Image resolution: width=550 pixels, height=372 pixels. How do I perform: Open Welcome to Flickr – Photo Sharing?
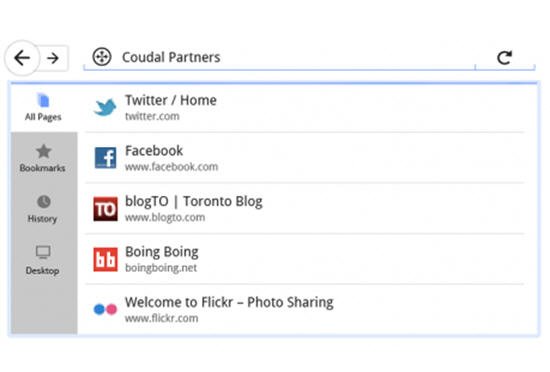point(304,310)
